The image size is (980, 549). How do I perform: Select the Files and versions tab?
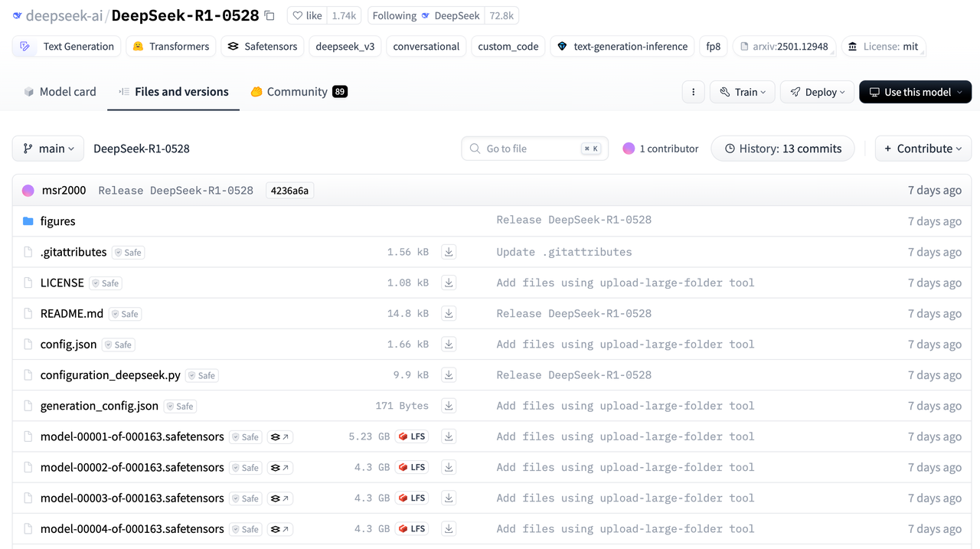173,92
